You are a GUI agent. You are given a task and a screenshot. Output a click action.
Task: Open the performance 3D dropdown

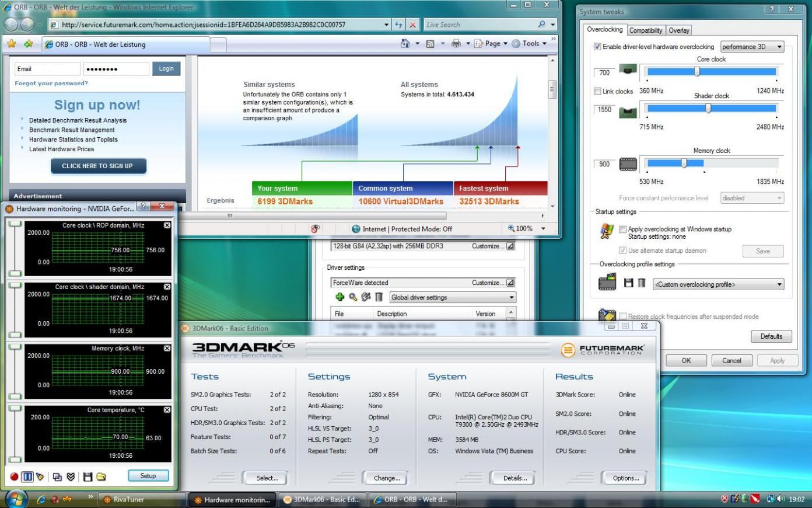click(x=752, y=47)
